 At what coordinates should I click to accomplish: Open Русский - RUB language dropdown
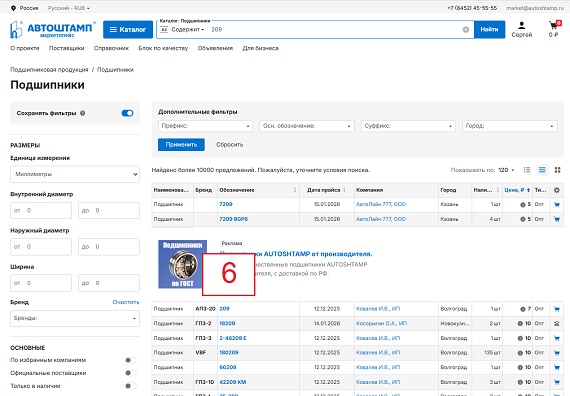[68, 8]
